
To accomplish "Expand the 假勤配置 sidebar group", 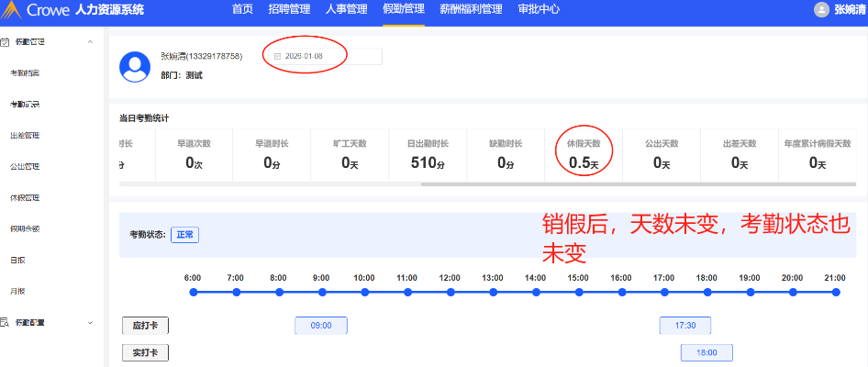I will [x=89, y=322].
